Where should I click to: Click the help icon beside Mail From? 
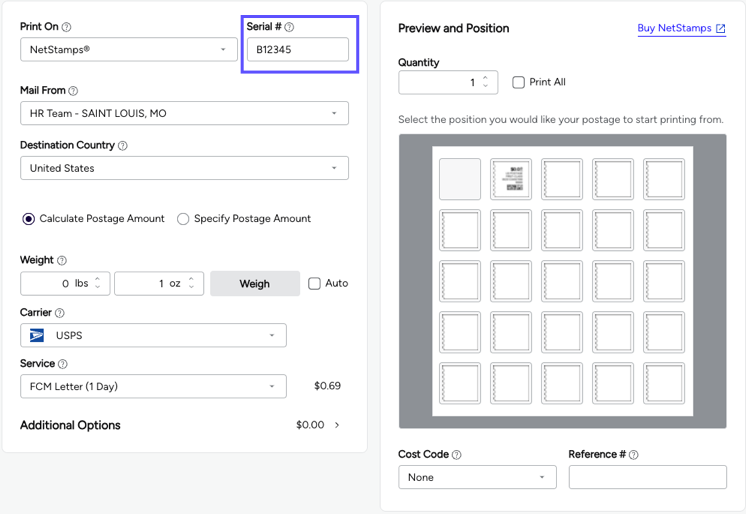(73, 91)
